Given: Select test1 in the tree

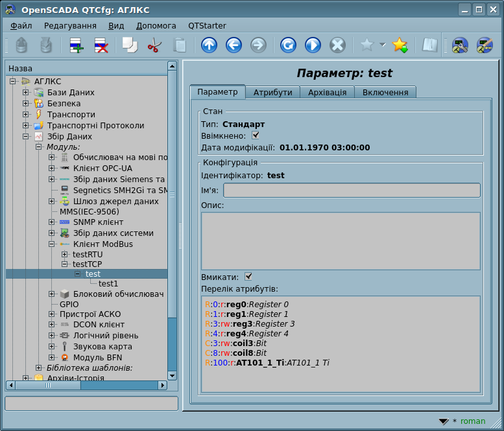Looking at the screenshot, I should tap(108, 283).
